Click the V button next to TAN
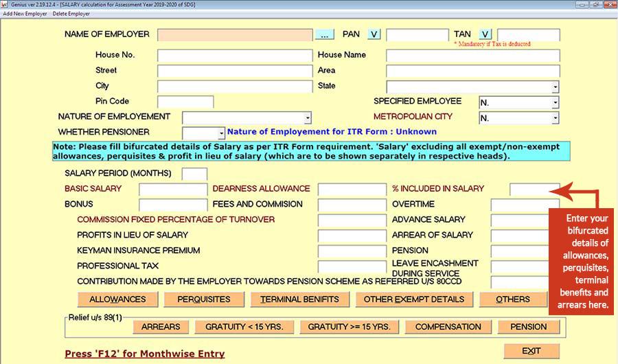 pyautogui.click(x=485, y=34)
